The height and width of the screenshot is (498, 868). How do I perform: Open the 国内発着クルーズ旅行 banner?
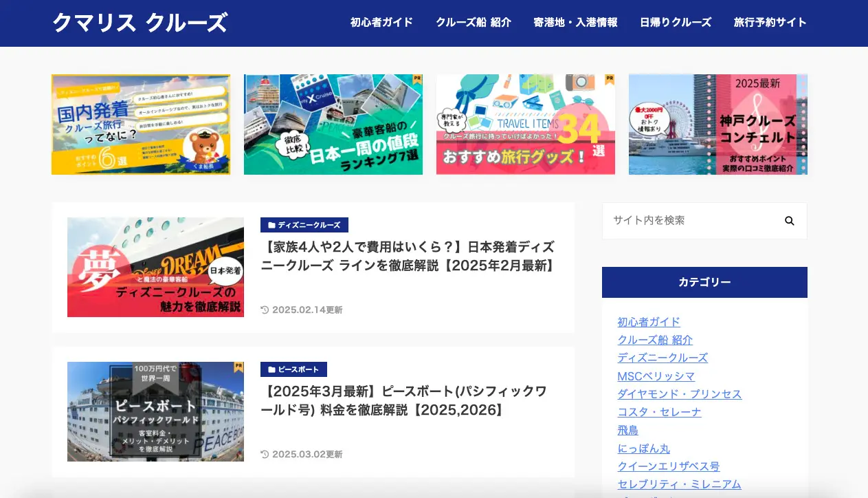[x=141, y=124]
